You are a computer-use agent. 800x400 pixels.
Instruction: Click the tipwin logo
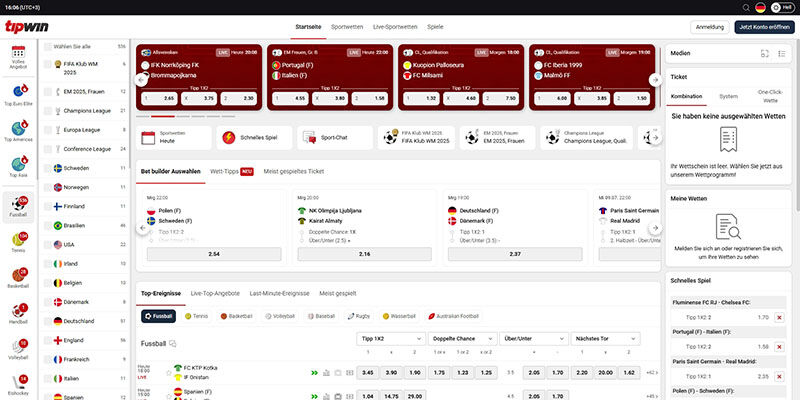click(27, 27)
